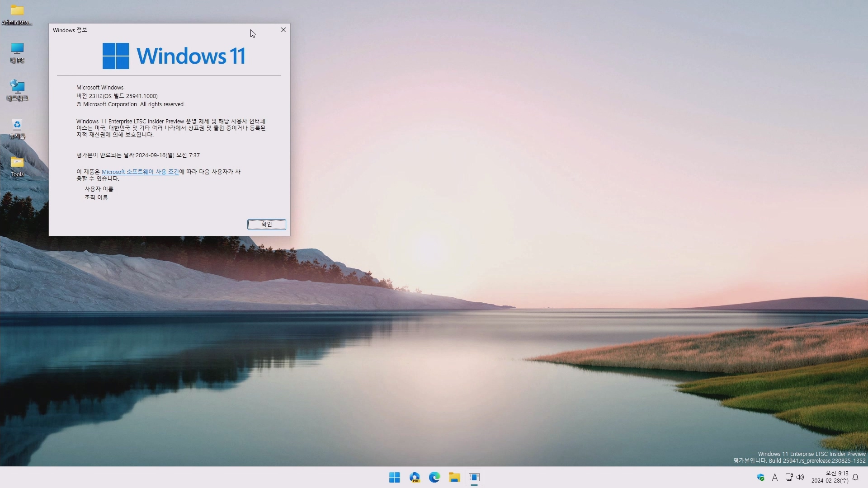
Task: Open the clock showing 오전 9:13
Action: click(830, 477)
